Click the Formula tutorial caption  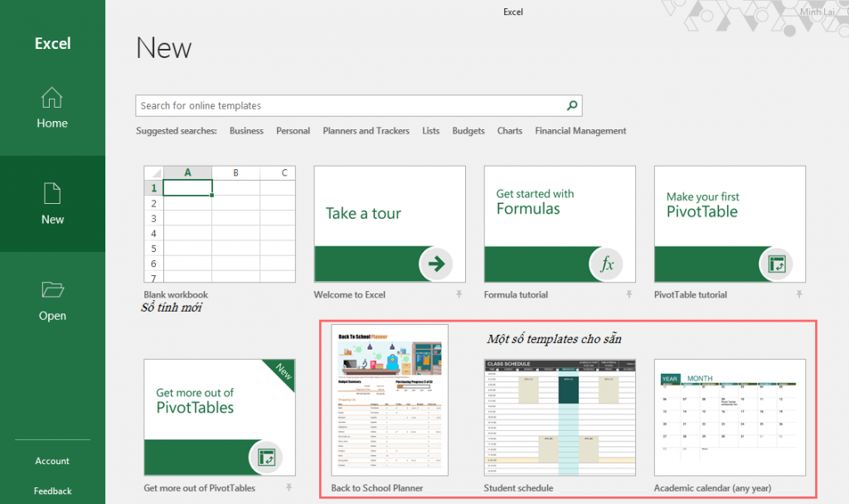coord(516,294)
